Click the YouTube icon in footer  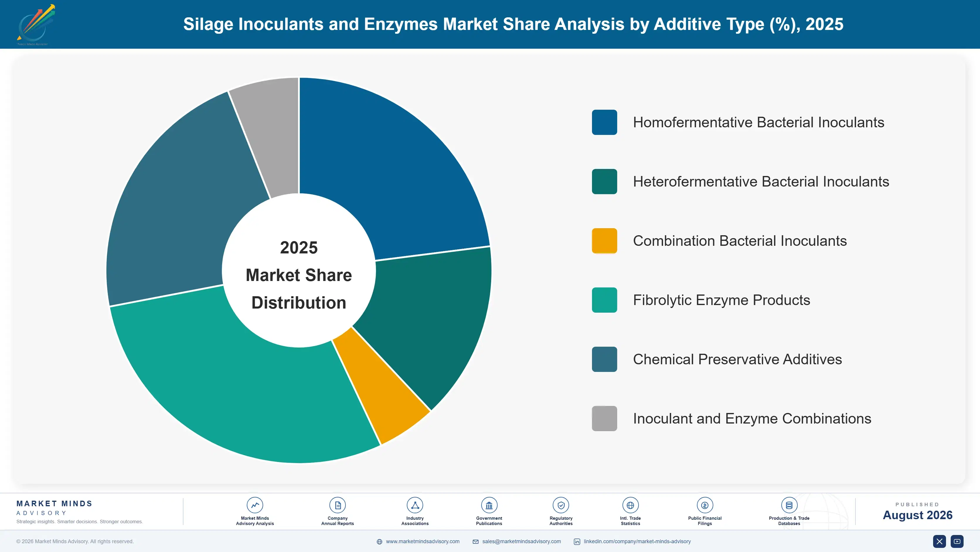[957, 541]
